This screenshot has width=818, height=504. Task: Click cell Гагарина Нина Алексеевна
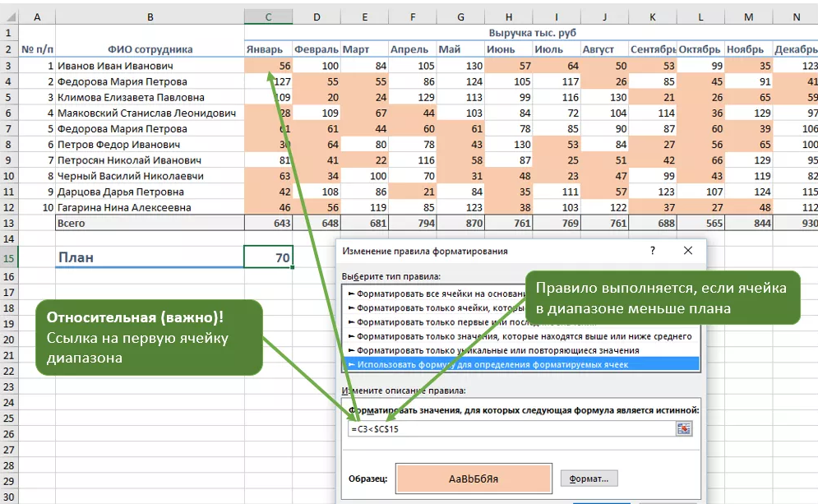click(150, 207)
